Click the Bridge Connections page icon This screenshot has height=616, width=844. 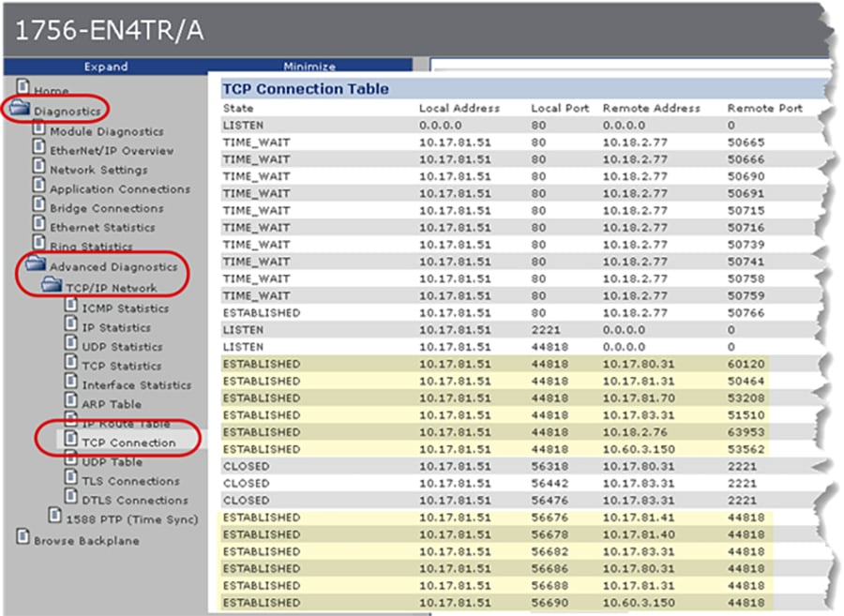(x=38, y=205)
